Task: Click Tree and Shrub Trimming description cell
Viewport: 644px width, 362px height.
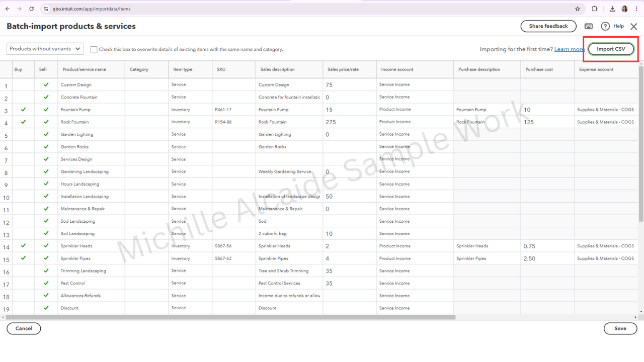Action: click(289, 270)
